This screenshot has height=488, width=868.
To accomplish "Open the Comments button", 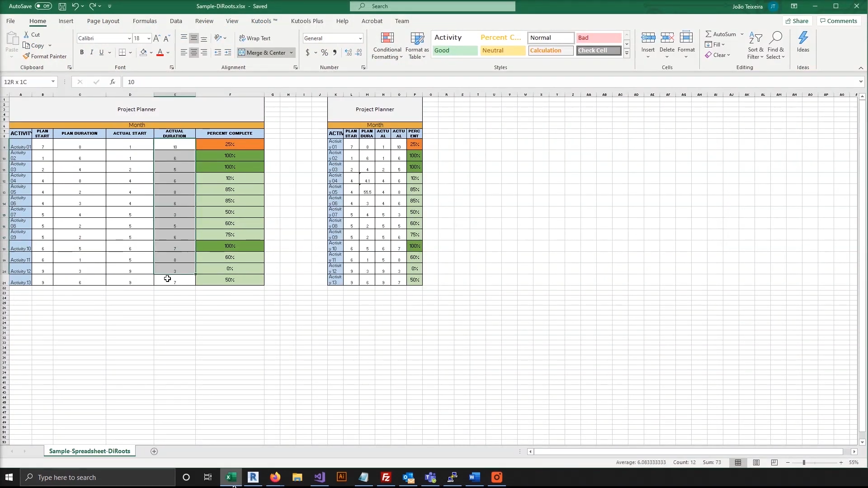I will coord(839,21).
